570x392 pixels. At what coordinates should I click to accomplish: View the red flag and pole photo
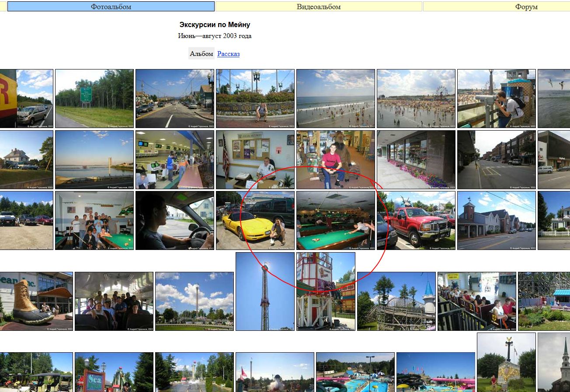pyautogui.click(x=275, y=372)
